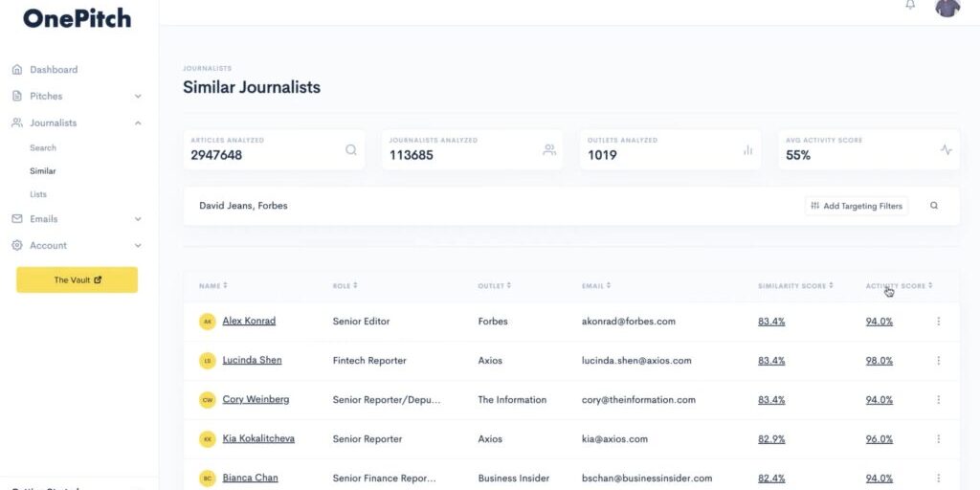Expand the Pitches menu chevron
The width and height of the screenshot is (980, 490).
click(x=138, y=97)
